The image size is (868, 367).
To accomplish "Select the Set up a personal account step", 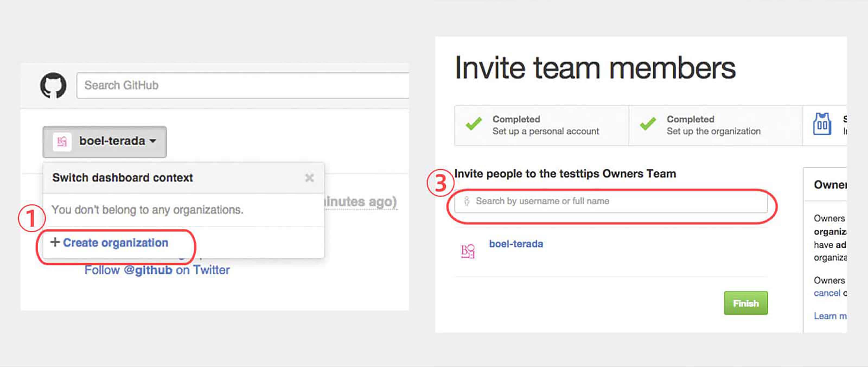I will (x=545, y=131).
